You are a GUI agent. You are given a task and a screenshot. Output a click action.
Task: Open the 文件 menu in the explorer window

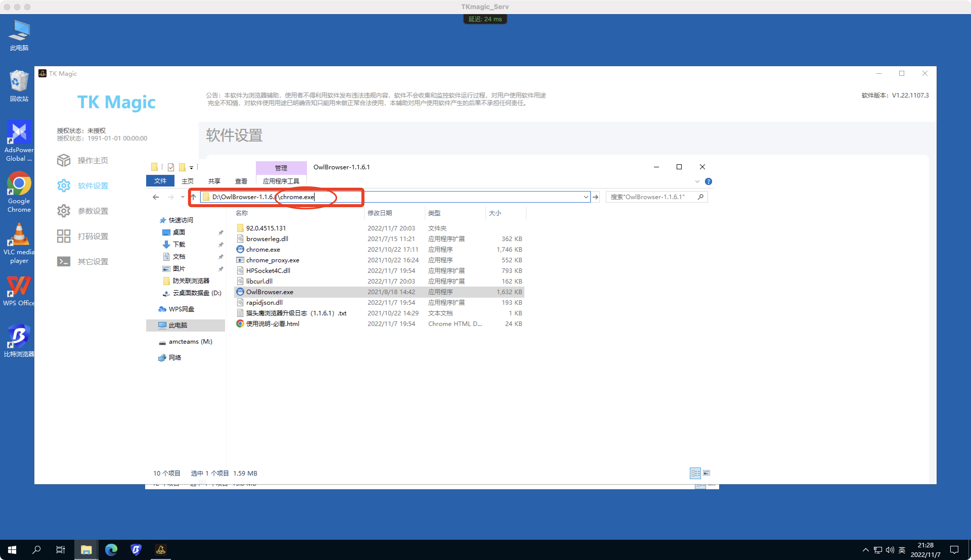tap(160, 181)
